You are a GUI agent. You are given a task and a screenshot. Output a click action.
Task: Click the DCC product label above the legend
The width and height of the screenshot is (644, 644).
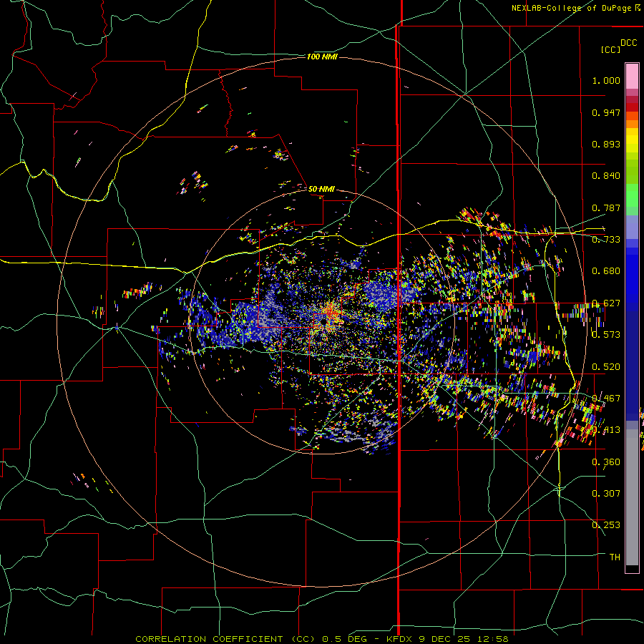tap(628, 43)
